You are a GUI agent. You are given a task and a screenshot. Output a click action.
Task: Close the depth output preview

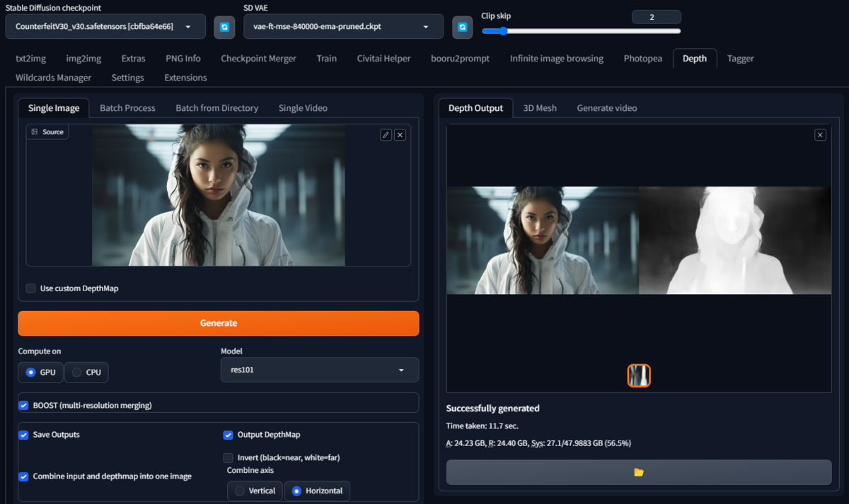click(x=820, y=134)
